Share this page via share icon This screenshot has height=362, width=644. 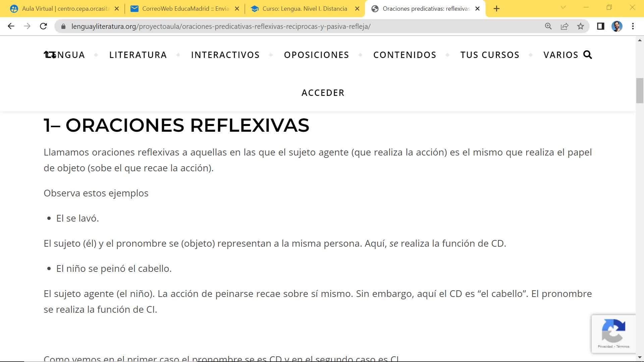(x=565, y=26)
